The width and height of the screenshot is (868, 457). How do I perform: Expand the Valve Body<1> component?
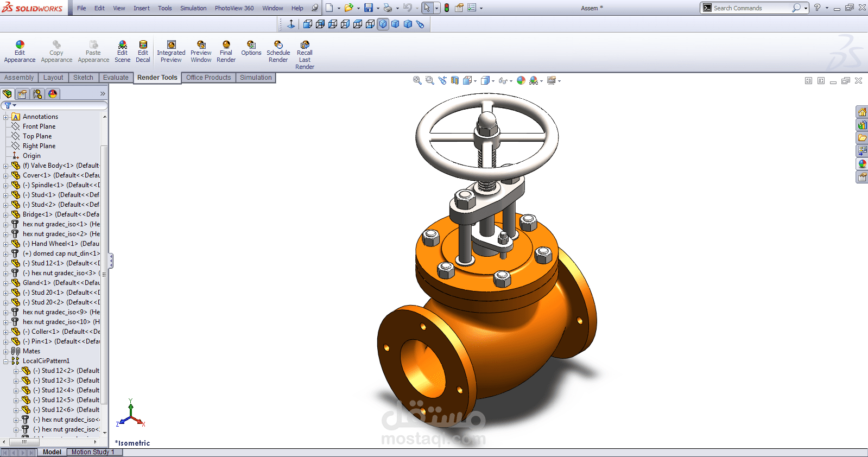click(5, 166)
